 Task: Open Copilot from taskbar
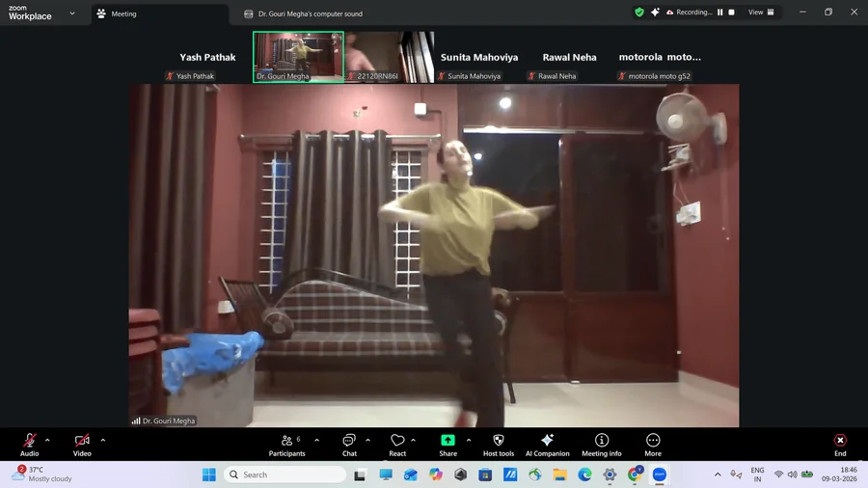(x=436, y=474)
